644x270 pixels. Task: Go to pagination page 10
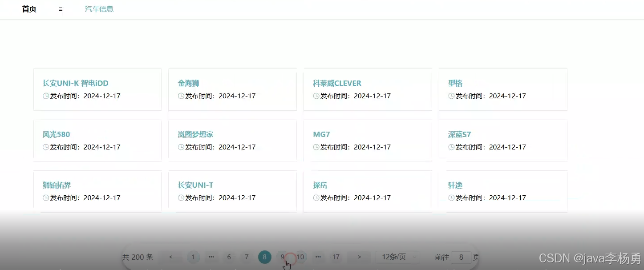coord(300,257)
